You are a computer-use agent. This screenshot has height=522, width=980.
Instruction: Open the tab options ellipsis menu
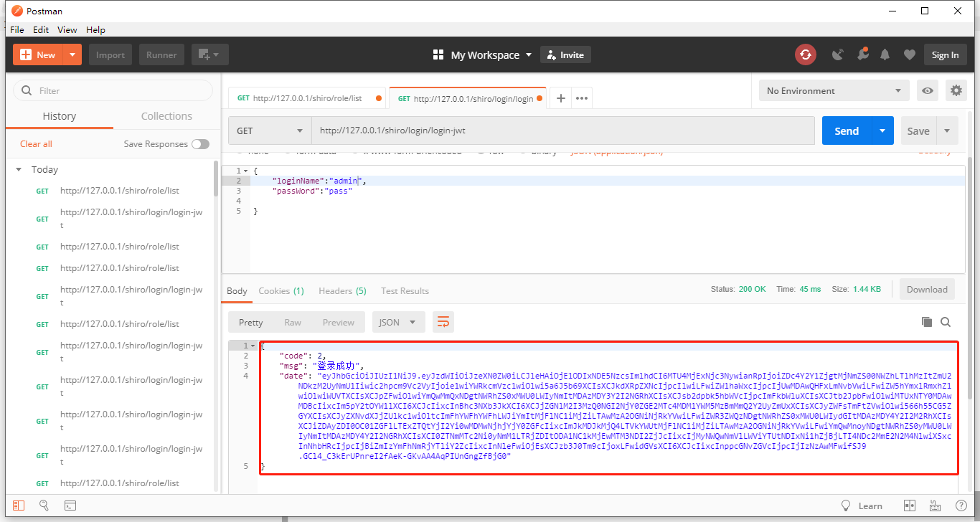tap(582, 98)
